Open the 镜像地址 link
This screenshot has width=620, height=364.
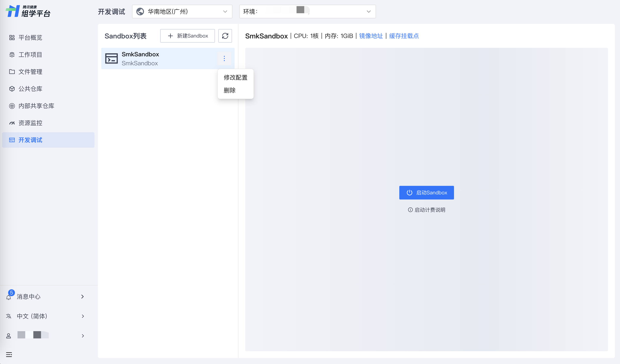pyautogui.click(x=371, y=36)
